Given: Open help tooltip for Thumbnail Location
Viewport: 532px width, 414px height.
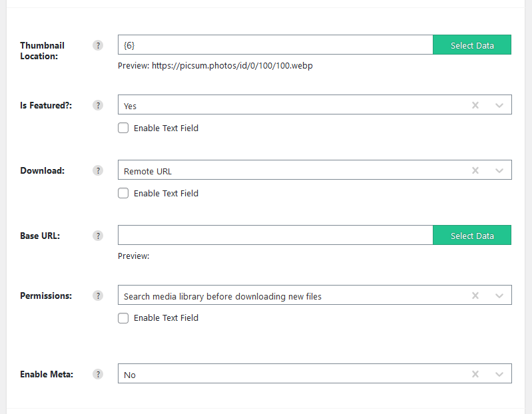Looking at the screenshot, I should point(98,45).
